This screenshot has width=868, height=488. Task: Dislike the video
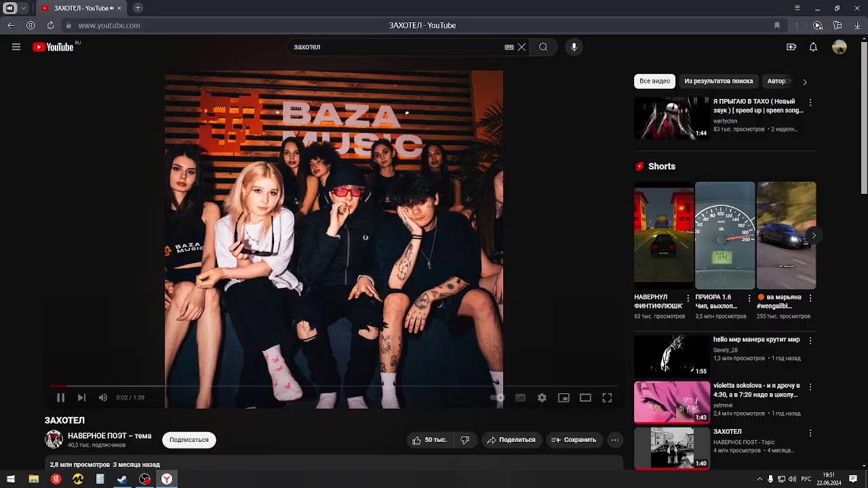tap(465, 440)
